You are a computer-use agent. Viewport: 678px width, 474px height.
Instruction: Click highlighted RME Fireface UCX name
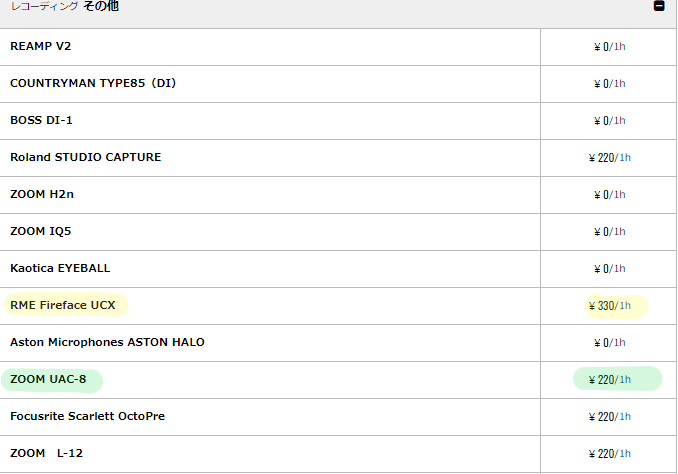point(63,305)
